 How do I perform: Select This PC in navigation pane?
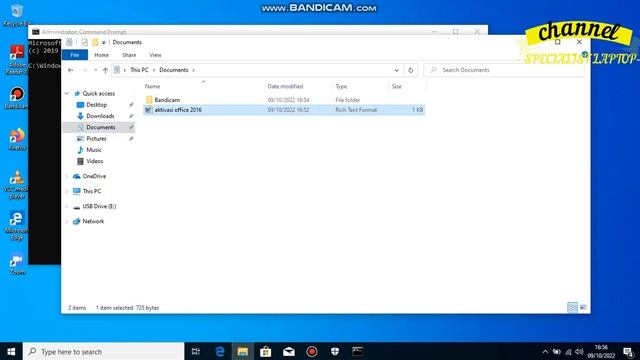pos(91,191)
